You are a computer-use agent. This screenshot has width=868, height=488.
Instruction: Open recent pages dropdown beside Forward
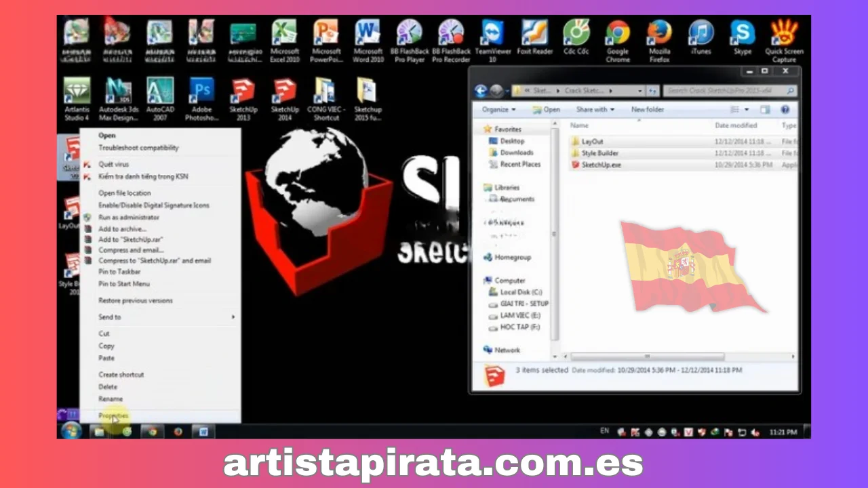tap(506, 91)
